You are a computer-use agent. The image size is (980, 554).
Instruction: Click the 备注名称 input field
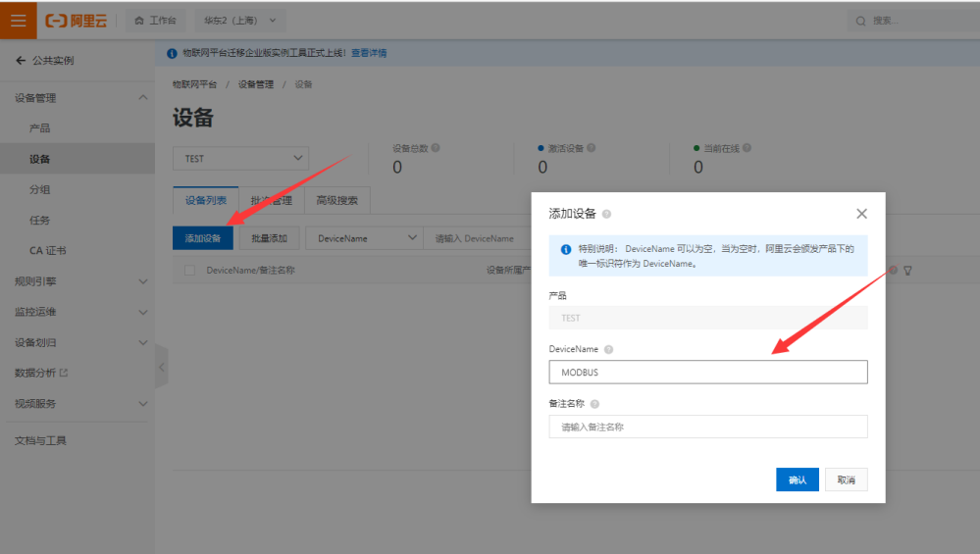click(x=707, y=427)
